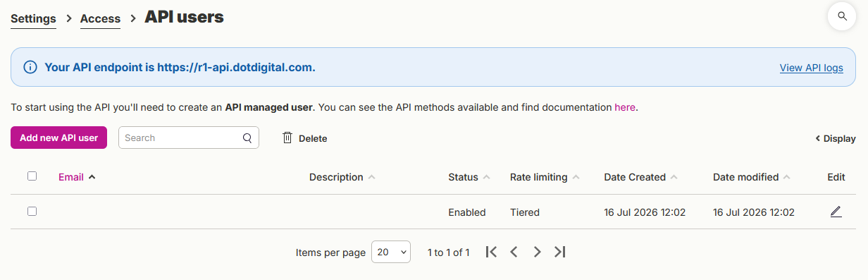Sort the table by the Rate limiting column header

(538, 177)
